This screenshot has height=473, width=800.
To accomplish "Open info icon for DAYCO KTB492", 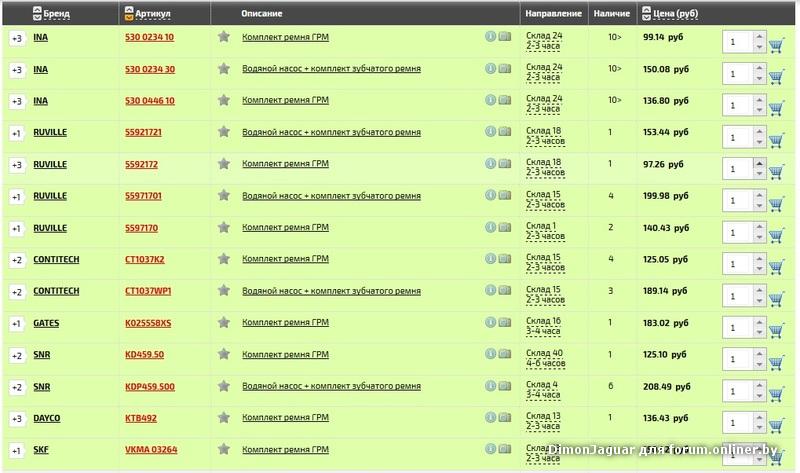I will tap(490, 417).
